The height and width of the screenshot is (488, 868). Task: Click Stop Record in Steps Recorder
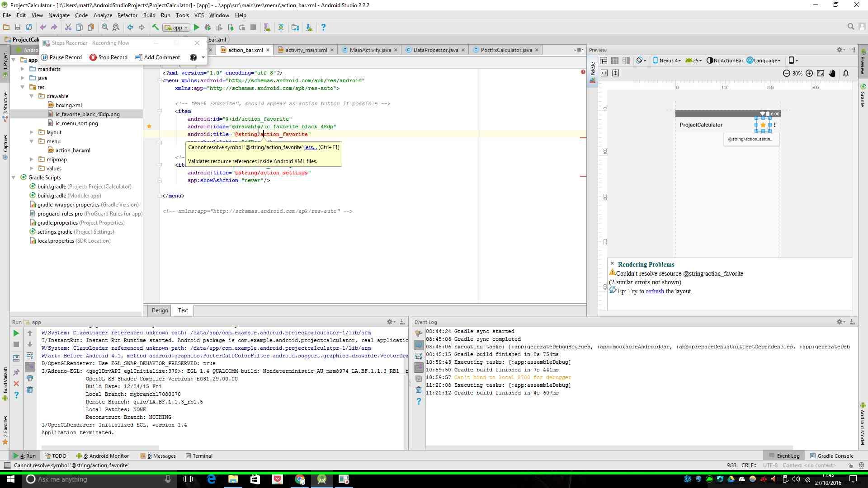108,57
